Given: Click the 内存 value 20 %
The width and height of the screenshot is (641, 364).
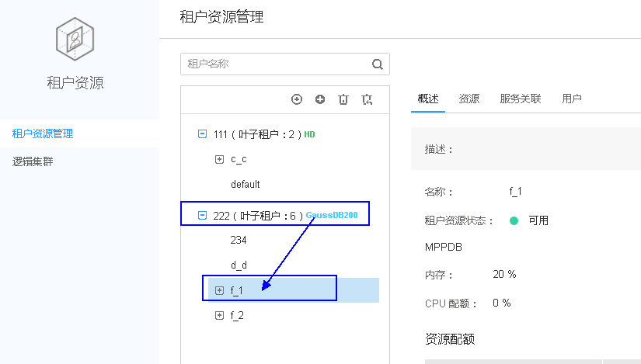Looking at the screenshot, I should [x=504, y=274].
